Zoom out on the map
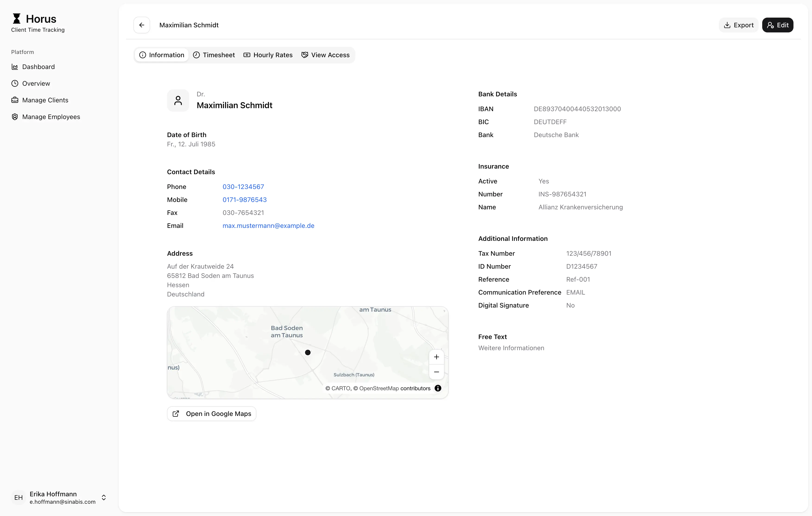The height and width of the screenshot is (516, 812). (436, 372)
